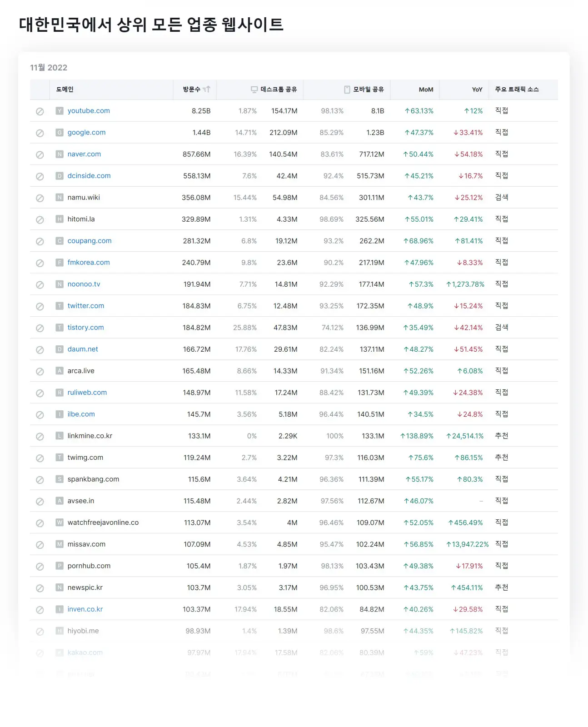Select the namu.wiki domain text
Screen dimensions: 588x727
click(x=84, y=197)
